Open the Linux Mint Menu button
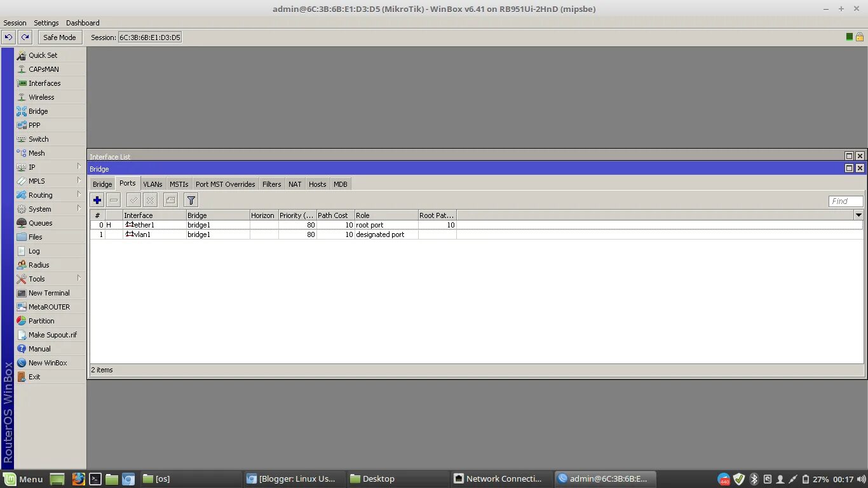This screenshot has height=488, width=868. 23,479
